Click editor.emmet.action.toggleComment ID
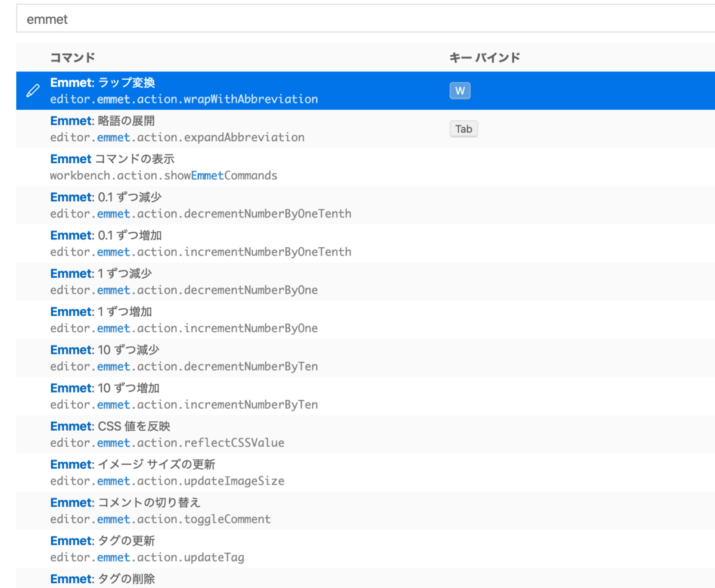Screen dimensions: 715x588 (x=160, y=518)
